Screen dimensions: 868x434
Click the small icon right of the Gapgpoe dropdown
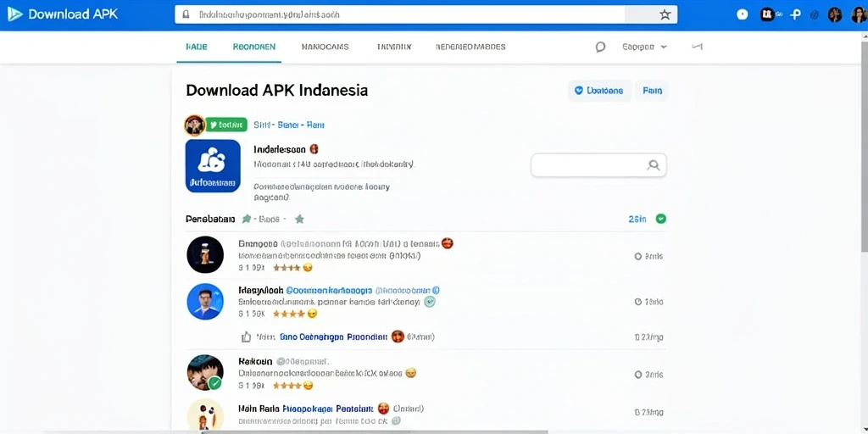(697, 47)
